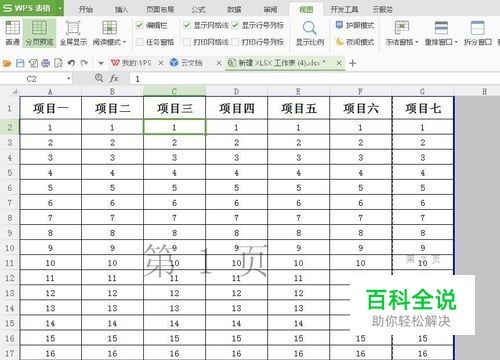The image size is (500, 360).
Task: Activate Reading Mode (阅读模式) icon
Action: click(x=109, y=28)
